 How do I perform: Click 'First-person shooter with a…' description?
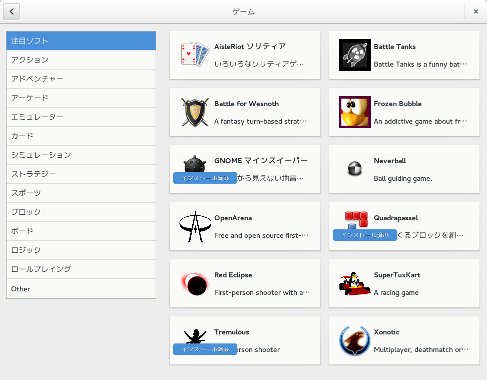[262, 293]
